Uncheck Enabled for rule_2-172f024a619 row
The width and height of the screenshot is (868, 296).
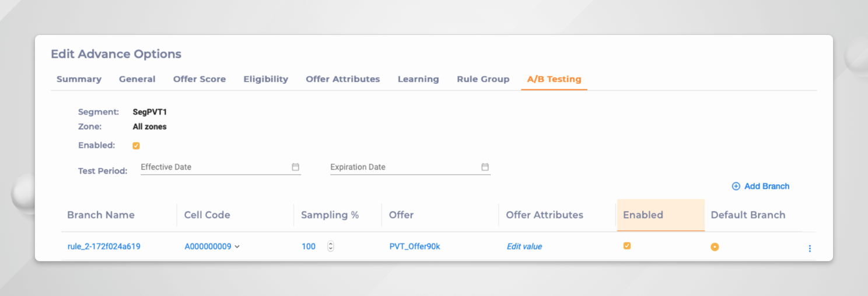tap(627, 246)
